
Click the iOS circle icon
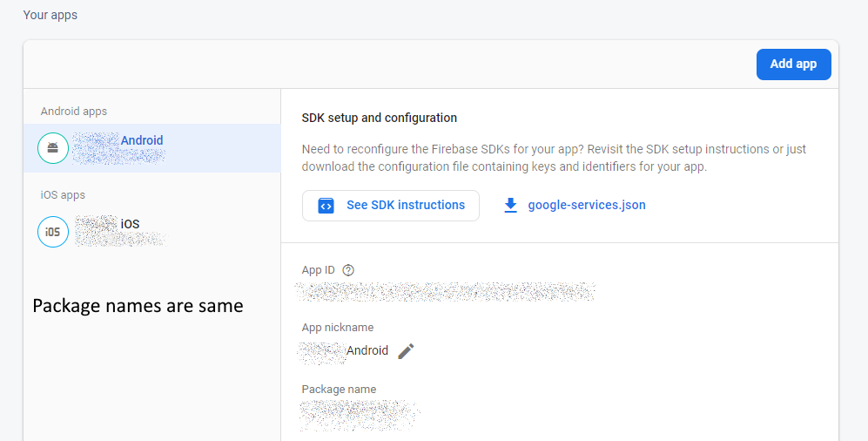(53, 232)
